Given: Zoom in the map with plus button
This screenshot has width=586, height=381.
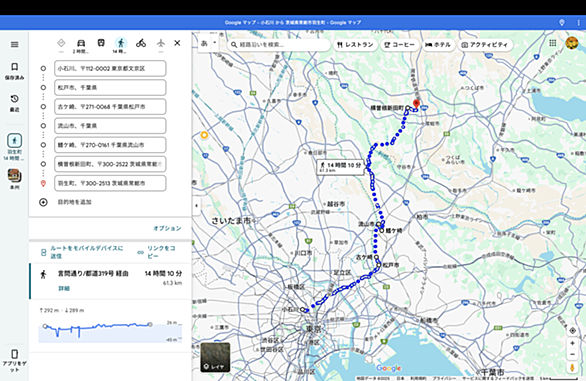Looking at the screenshot, I should [x=573, y=343].
